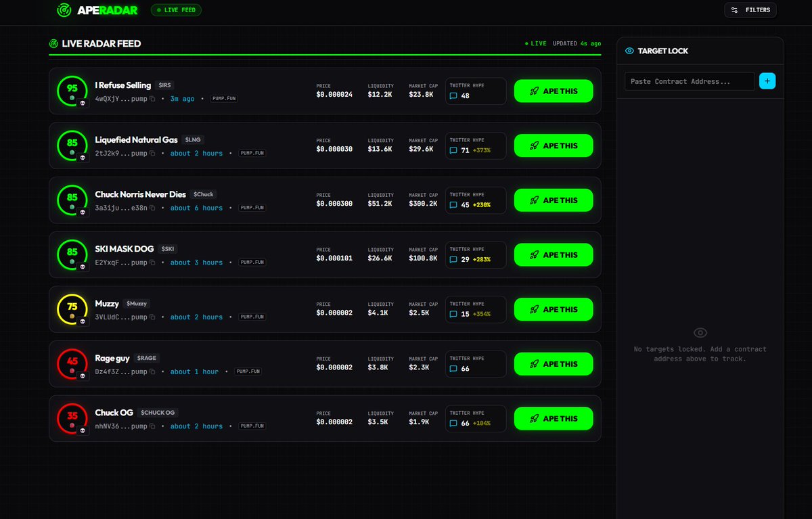Screen dimensions: 812x519
Task: Click radar icon beside Live Radar Feed
Action: pos(53,43)
